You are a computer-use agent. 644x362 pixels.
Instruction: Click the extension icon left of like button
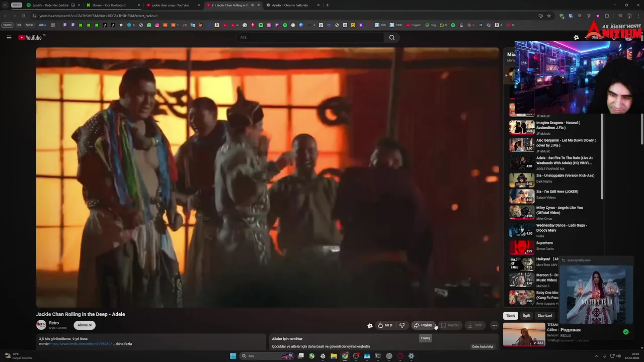pyautogui.click(x=370, y=326)
